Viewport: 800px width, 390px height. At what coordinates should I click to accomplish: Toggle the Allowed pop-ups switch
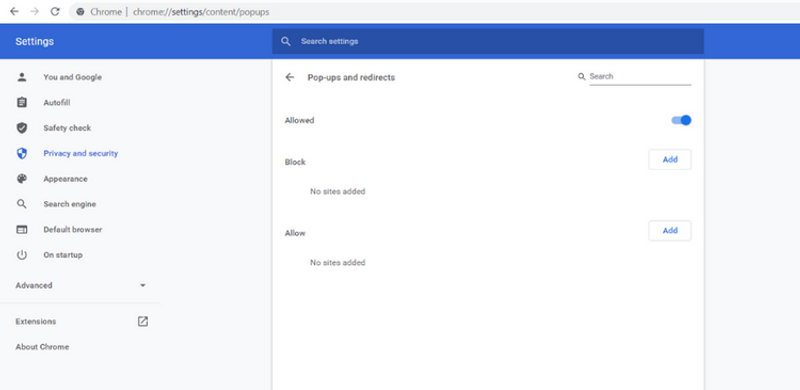(681, 120)
